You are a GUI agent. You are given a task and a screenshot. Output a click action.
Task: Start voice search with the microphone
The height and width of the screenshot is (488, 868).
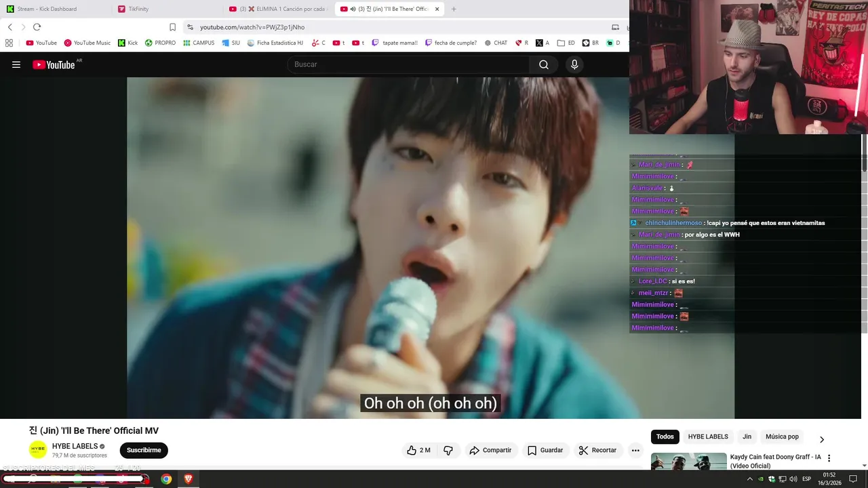[x=574, y=64]
